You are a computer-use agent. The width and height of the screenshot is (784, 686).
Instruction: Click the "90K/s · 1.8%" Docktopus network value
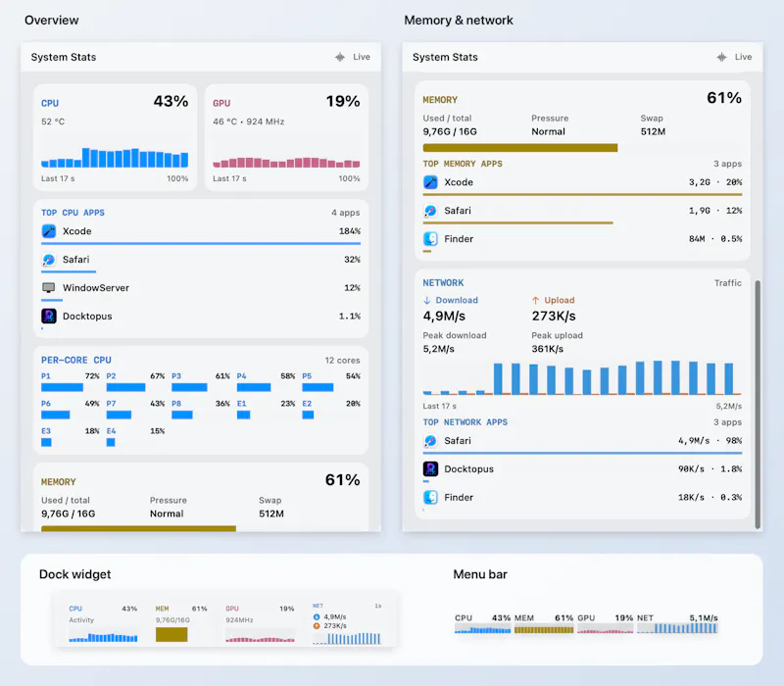click(710, 469)
